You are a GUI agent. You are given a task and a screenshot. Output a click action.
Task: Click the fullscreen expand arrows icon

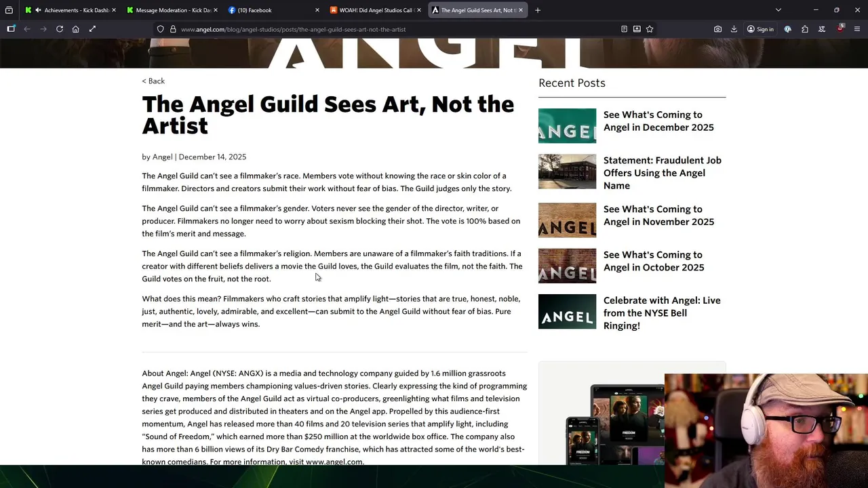(x=92, y=29)
